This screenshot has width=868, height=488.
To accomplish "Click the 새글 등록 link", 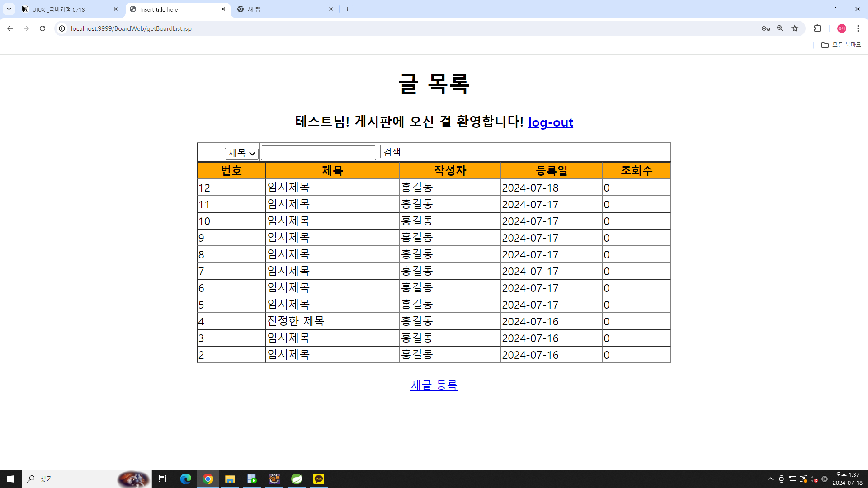I will pyautogui.click(x=434, y=385).
